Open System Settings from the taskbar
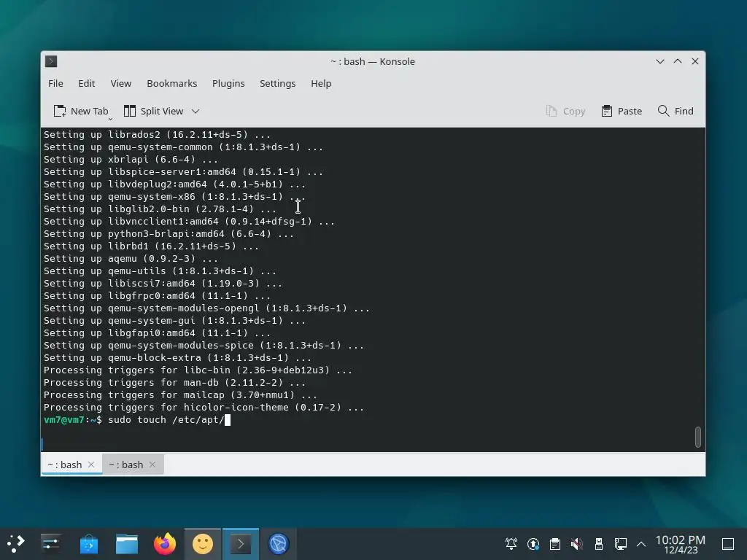Viewport: 747px width, 560px height. 50,543
